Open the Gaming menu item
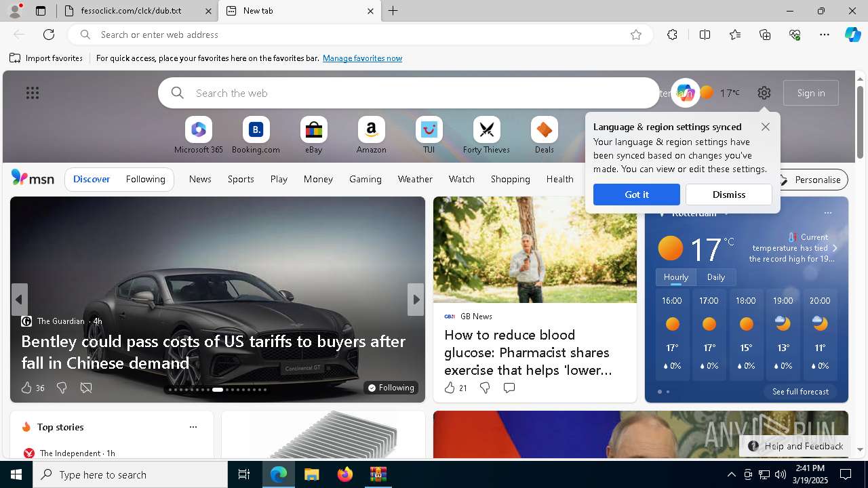 pos(365,179)
